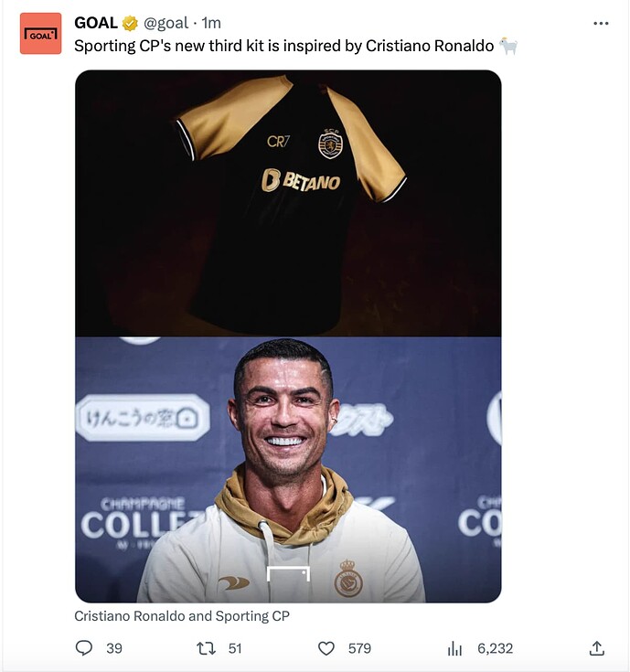Click the 51 retweets count

235,648
